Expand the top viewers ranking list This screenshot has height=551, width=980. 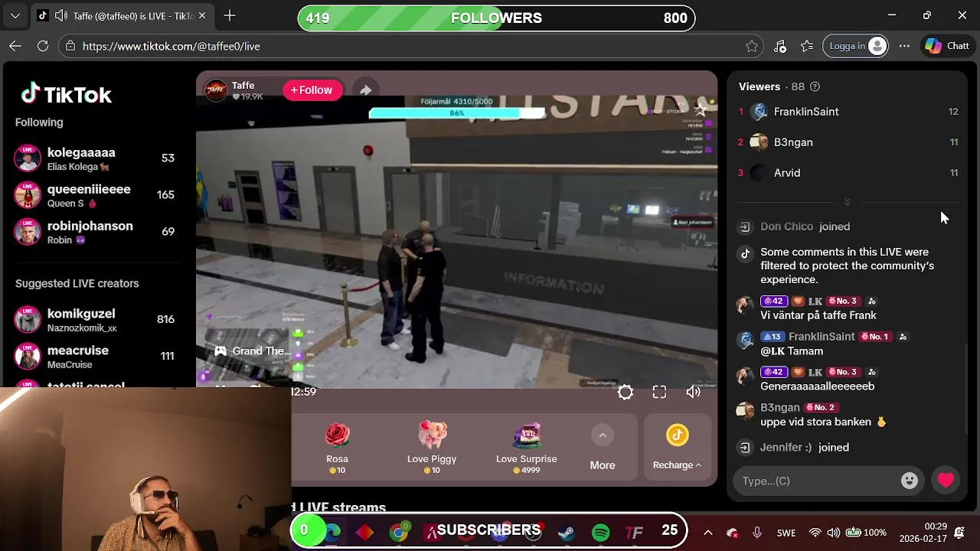(847, 201)
